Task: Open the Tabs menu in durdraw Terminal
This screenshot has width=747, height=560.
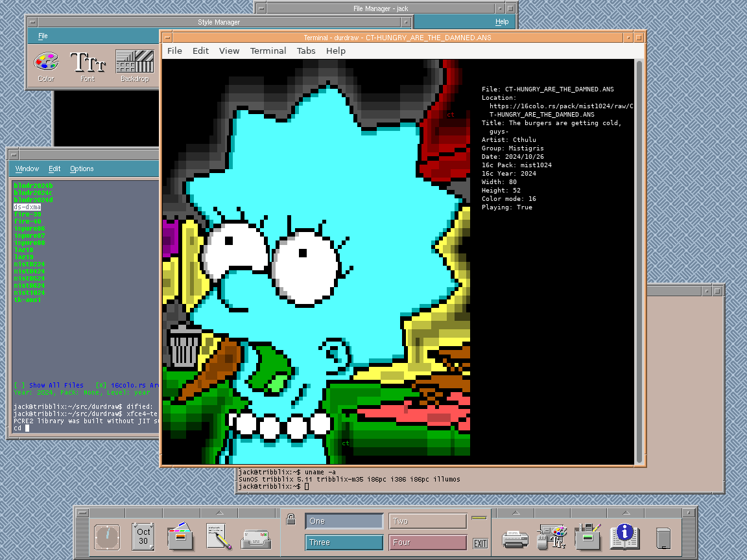Action: point(306,51)
